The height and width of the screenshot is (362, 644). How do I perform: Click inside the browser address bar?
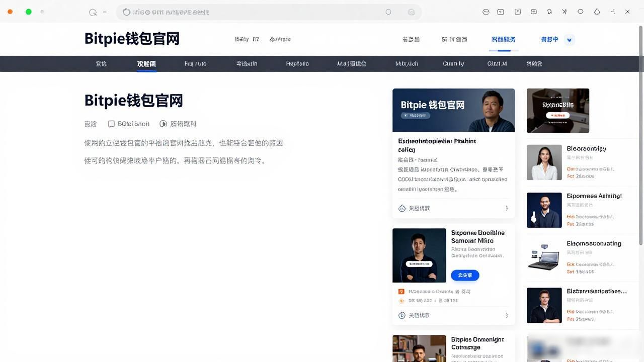[269, 12]
